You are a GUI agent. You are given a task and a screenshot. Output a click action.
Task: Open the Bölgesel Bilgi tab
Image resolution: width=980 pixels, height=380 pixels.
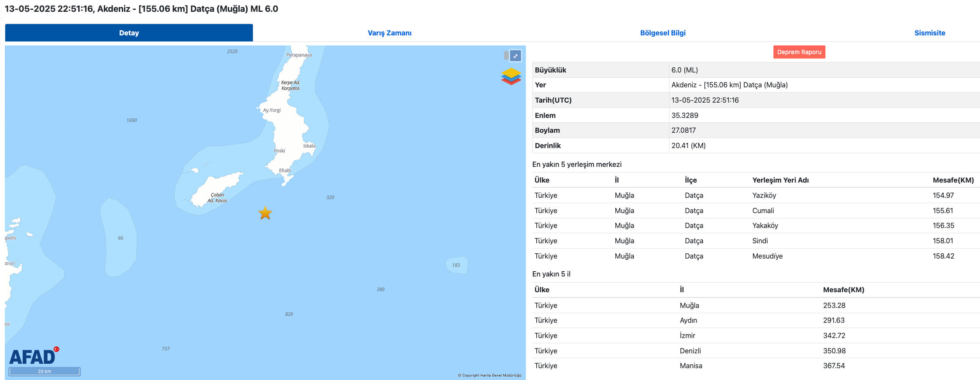[663, 33]
